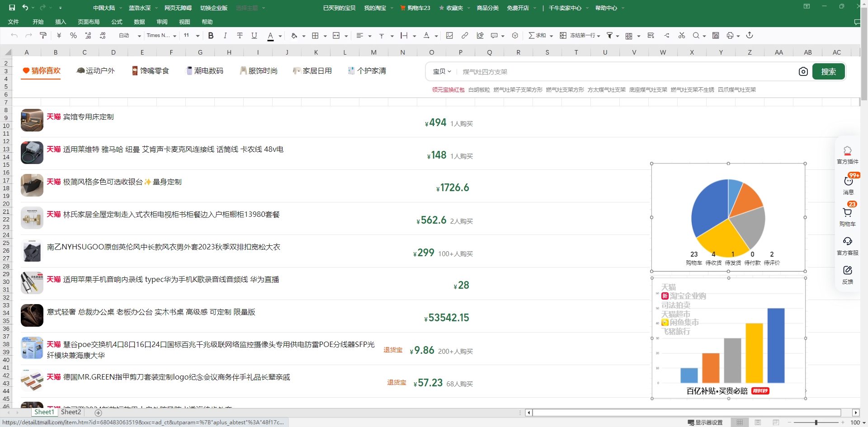Click the merge cells icon
Viewport: 868px width, 427px height.
coord(336,35)
